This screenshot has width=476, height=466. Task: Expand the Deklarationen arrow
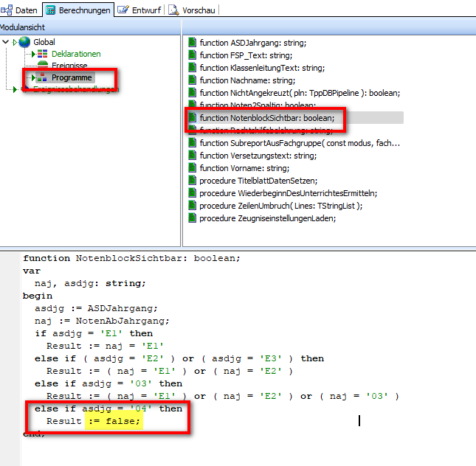(34, 54)
